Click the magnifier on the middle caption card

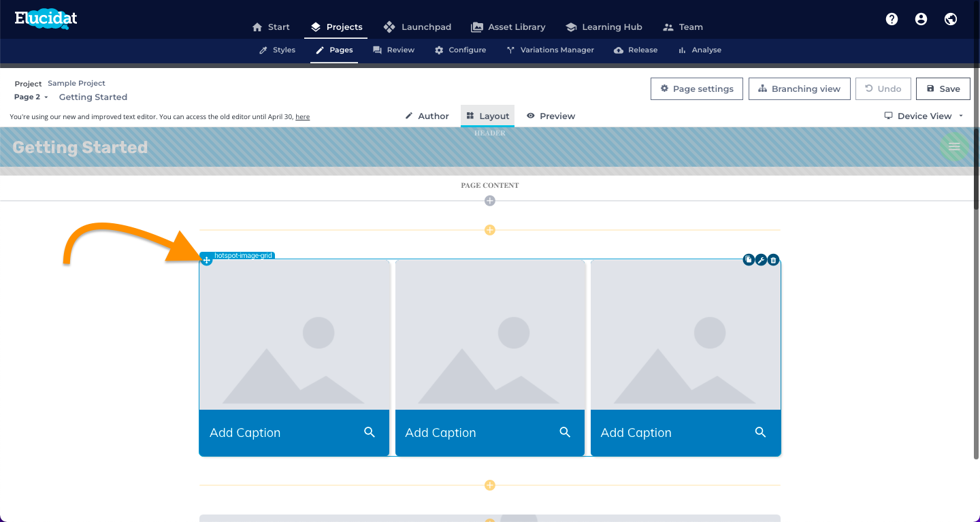[565, 432]
